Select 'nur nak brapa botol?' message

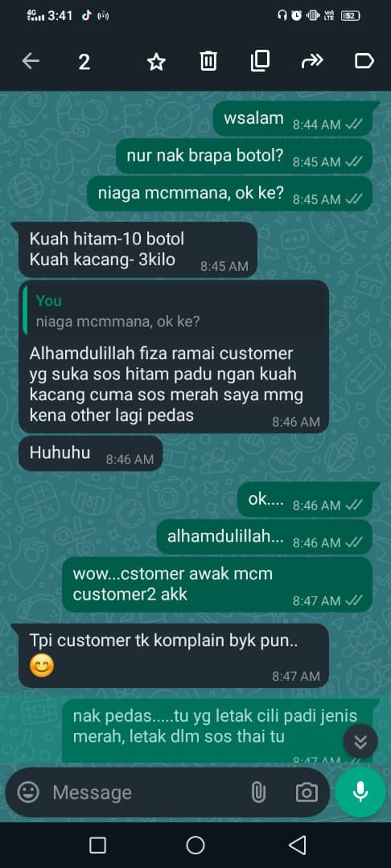point(245,157)
